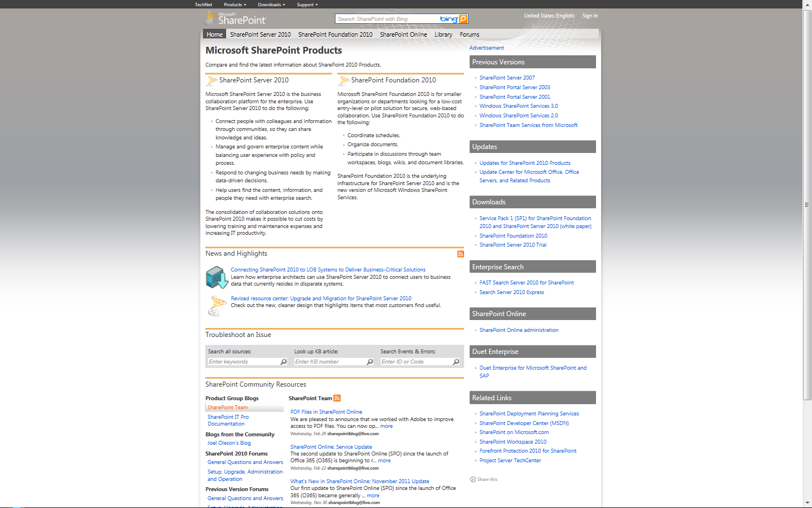
Task: Open the Forums tab
Action: pyautogui.click(x=470, y=34)
